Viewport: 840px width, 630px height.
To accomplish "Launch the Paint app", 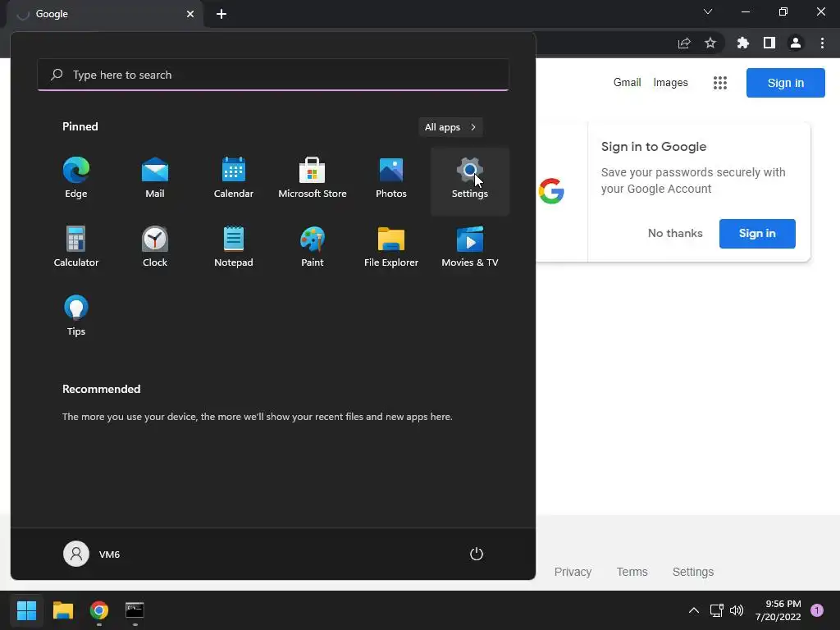I will tap(313, 248).
